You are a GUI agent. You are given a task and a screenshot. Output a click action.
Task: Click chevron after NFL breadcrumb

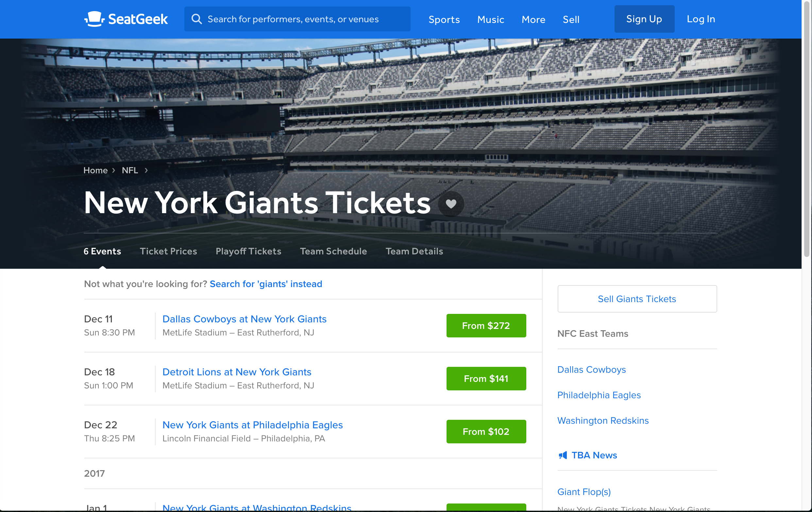[146, 170]
